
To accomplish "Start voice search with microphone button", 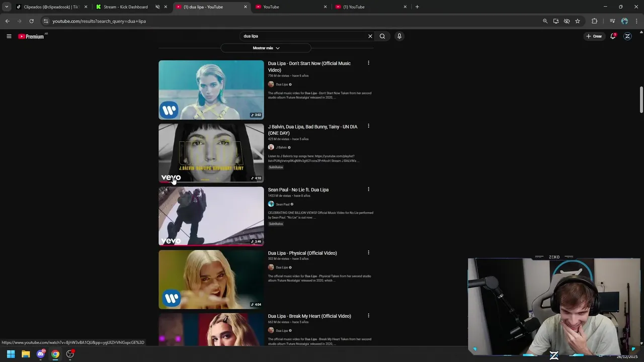I will tap(399, 36).
